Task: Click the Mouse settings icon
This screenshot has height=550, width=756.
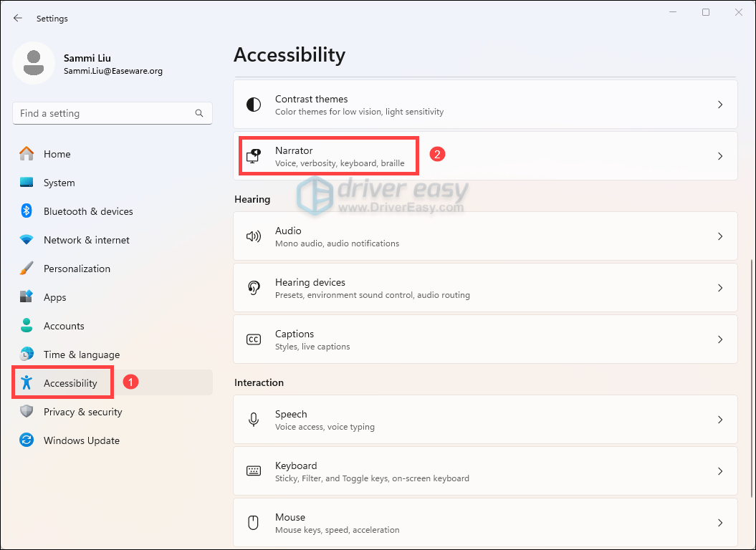Action: point(254,523)
